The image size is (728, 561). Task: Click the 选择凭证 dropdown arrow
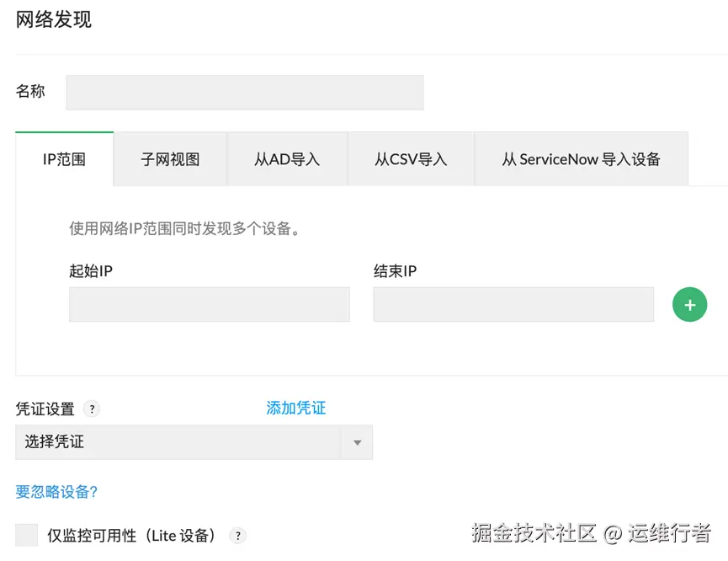click(x=357, y=443)
